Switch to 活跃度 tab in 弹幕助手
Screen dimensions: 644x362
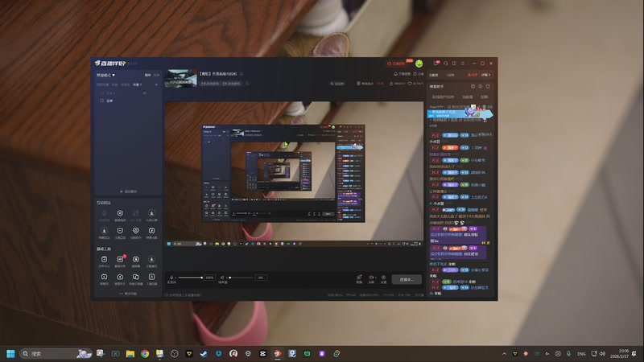coord(468,97)
